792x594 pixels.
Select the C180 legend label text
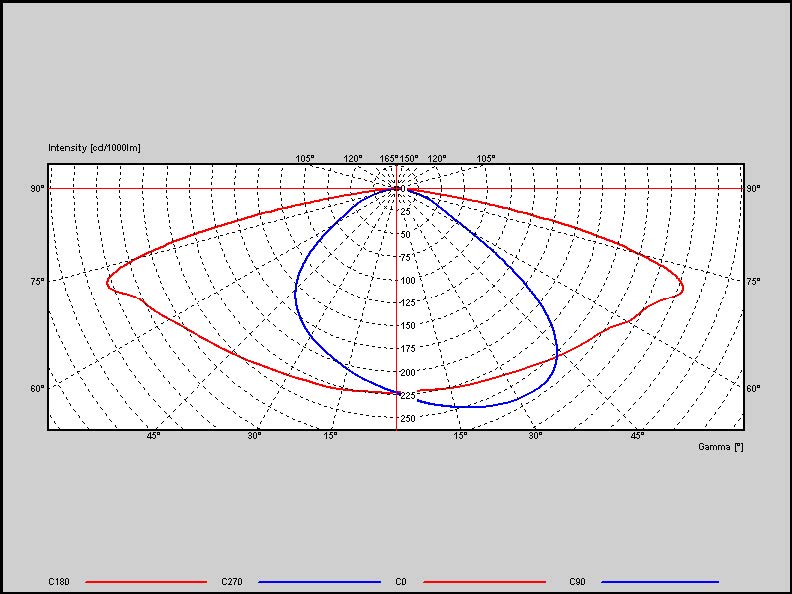[x=59, y=581]
